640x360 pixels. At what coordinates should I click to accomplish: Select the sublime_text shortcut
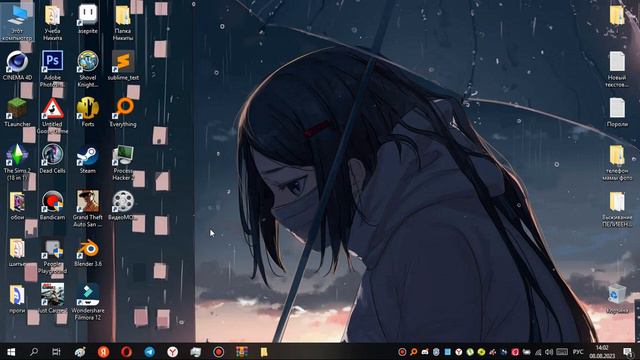[x=123, y=65]
